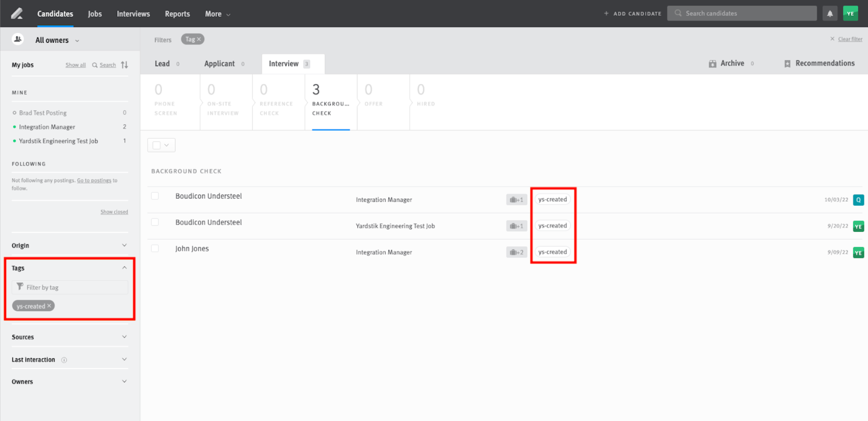Open the Yardstik Engineering Test Job in sidebar
Screen dimensions: 868x421
click(58, 141)
